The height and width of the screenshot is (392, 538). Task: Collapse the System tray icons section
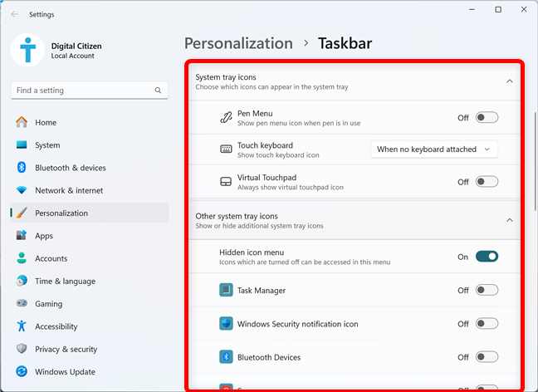510,81
